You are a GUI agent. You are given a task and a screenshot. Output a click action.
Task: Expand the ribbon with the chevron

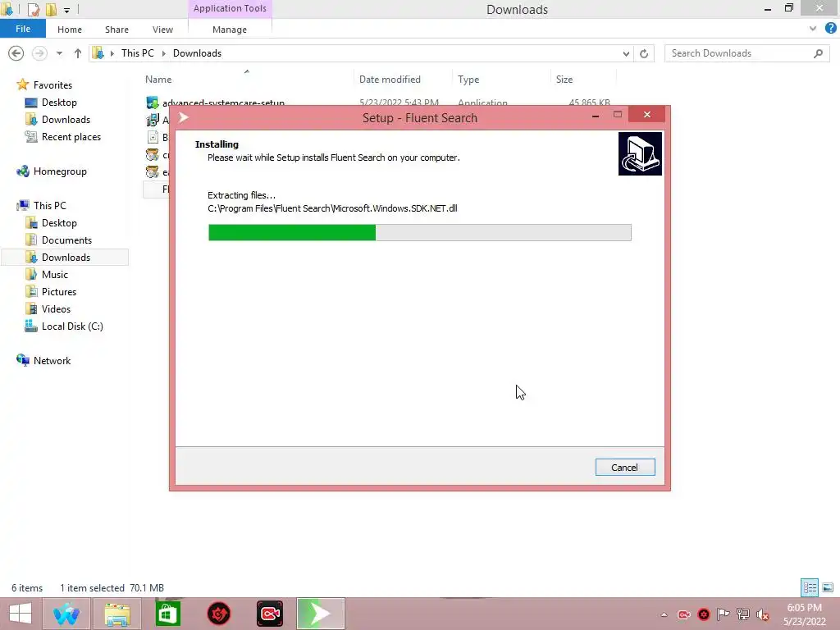(813, 29)
